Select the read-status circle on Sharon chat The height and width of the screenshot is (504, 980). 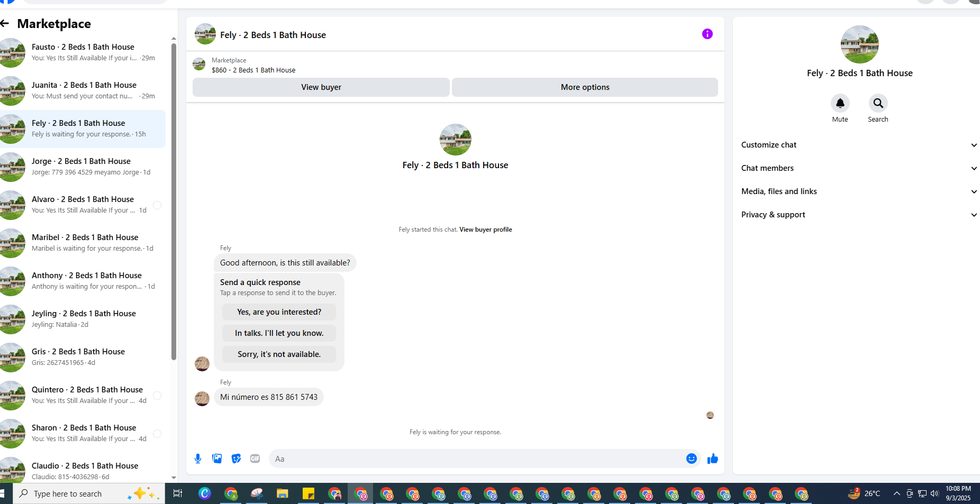[157, 434]
